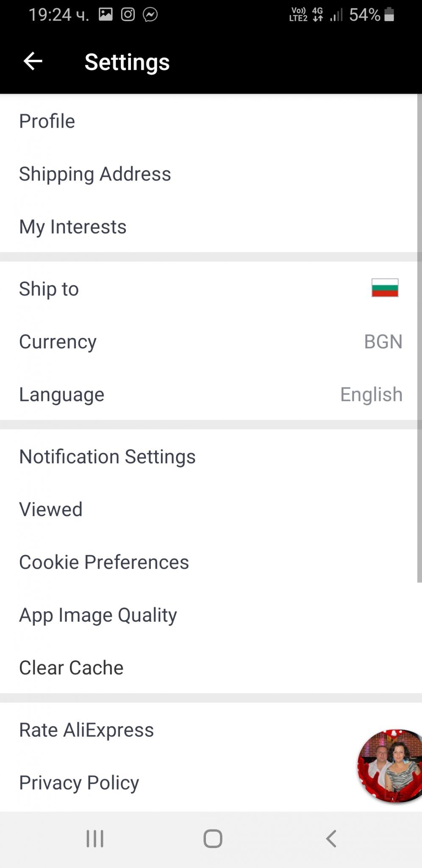Tap the Bulgarian flag icon
The height and width of the screenshot is (868, 422).
[x=385, y=288]
